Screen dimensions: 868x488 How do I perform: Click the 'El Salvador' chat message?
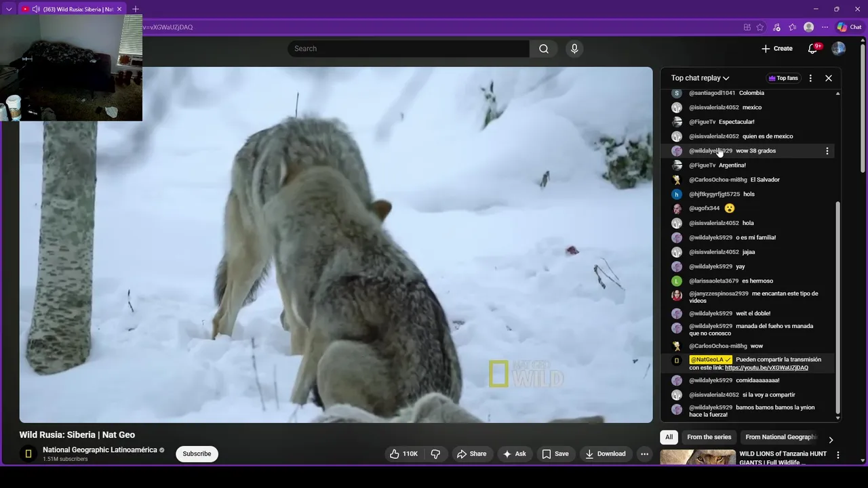pos(765,180)
